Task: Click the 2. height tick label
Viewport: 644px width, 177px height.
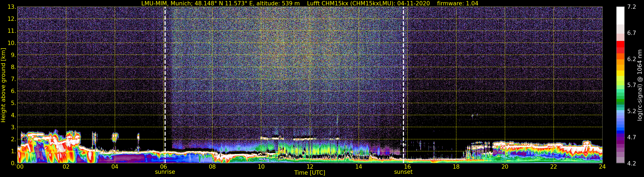Action: (13, 139)
